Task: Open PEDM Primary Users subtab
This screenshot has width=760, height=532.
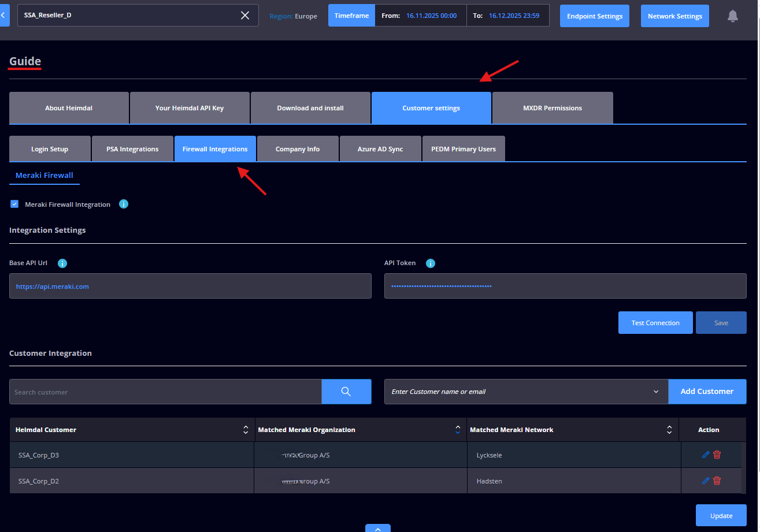Action: 464,149
